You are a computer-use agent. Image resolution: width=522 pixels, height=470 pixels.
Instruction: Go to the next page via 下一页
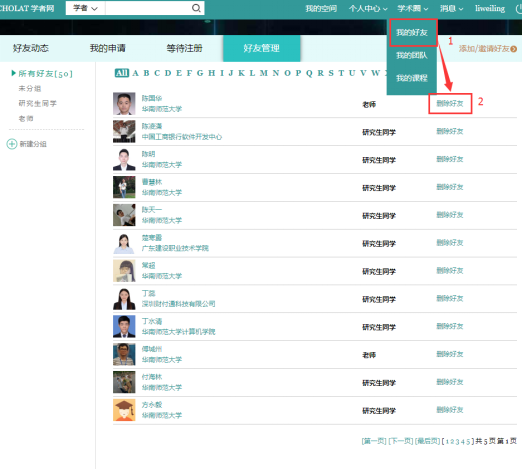401,441
